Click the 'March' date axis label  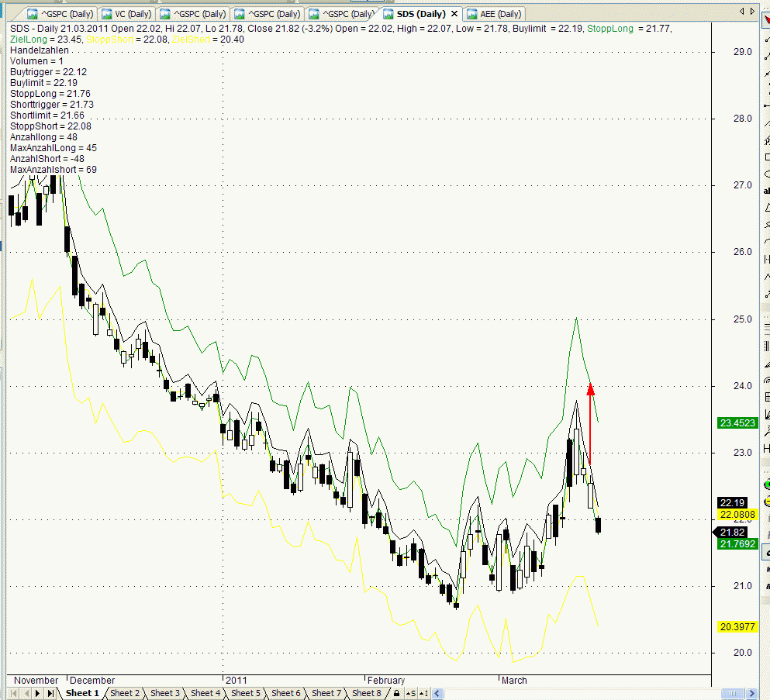(x=514, y=681)
